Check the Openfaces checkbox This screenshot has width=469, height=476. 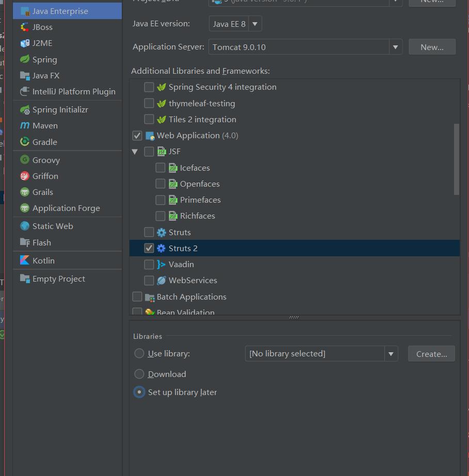point(160,184)
